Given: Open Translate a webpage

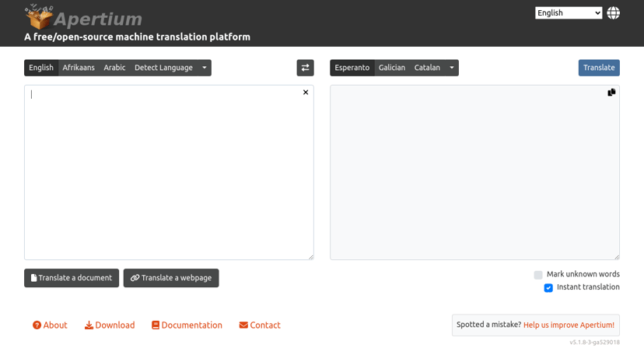Looking at the screenshot, I should click(x=171, y=278).
